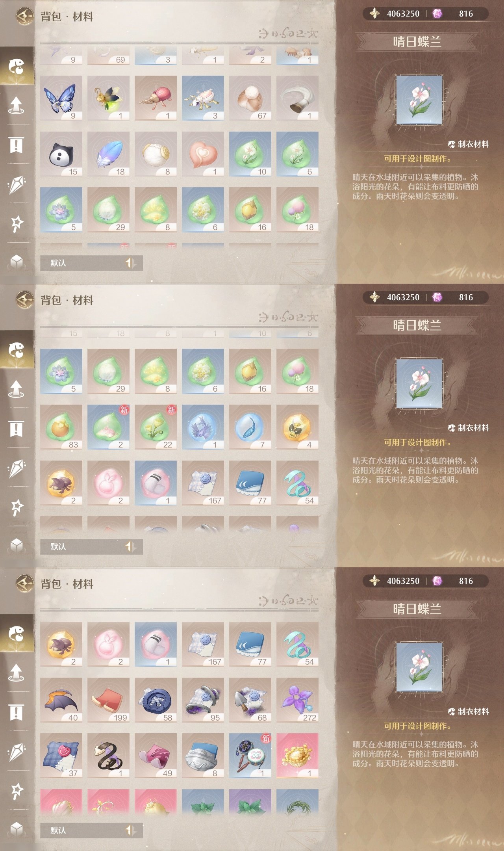Open the 默认 sort dropdown in topmost inventory
The width and height of the screenshot is (504, 851).
[80, 263]
